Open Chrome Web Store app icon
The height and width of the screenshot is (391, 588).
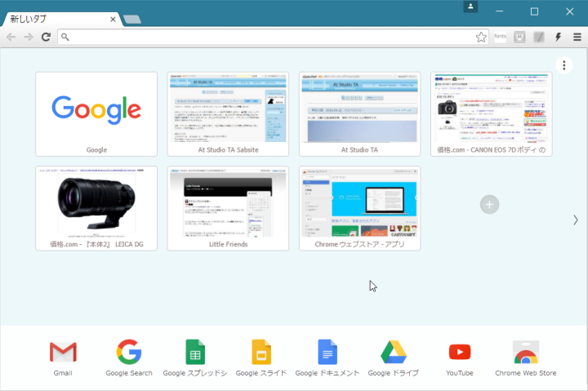point(526,352)
